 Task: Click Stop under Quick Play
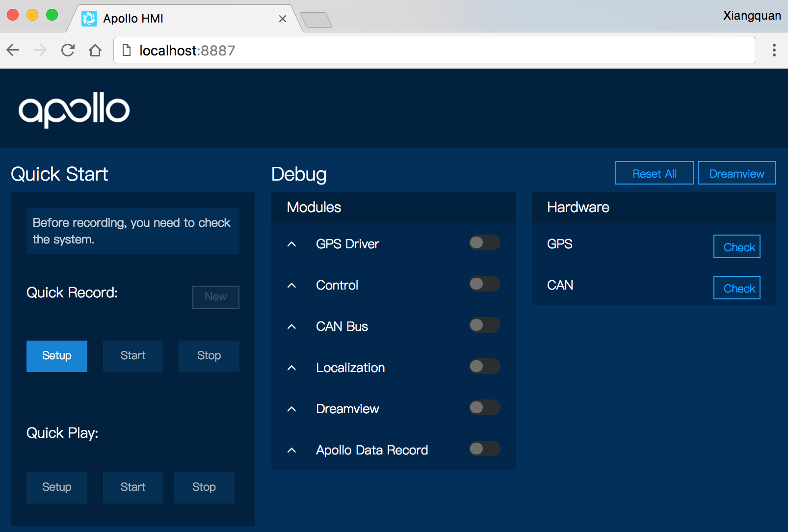[x=204, y=487]
